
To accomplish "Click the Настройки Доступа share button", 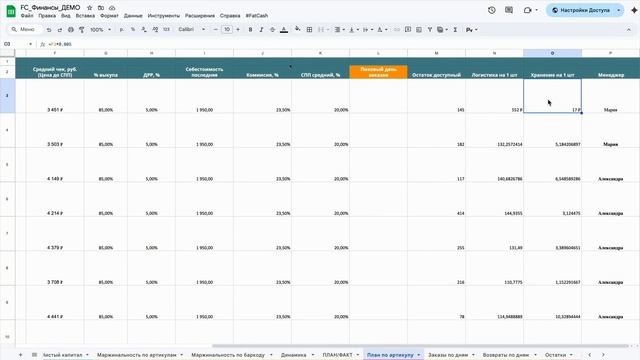I will click(581, 10).
